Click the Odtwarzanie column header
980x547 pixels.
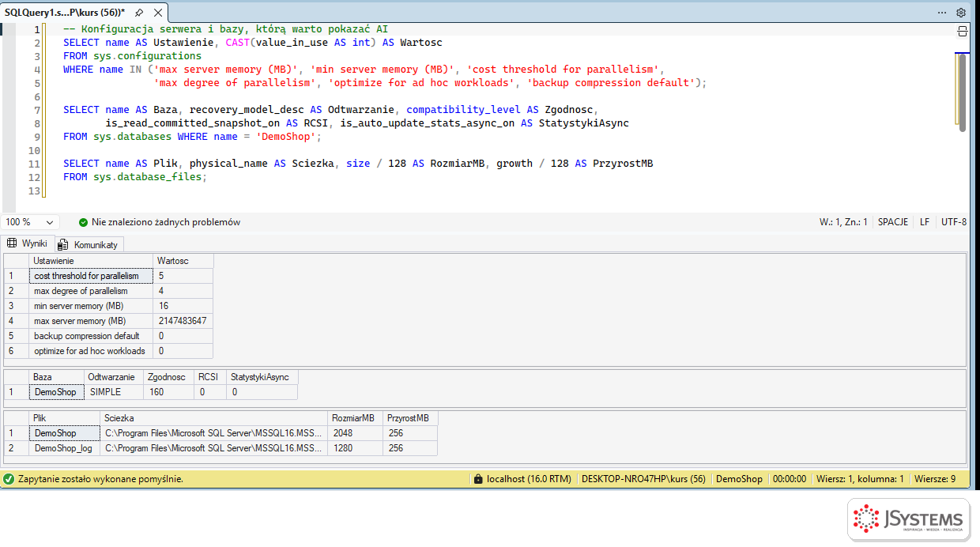click(x=114, y=377)
